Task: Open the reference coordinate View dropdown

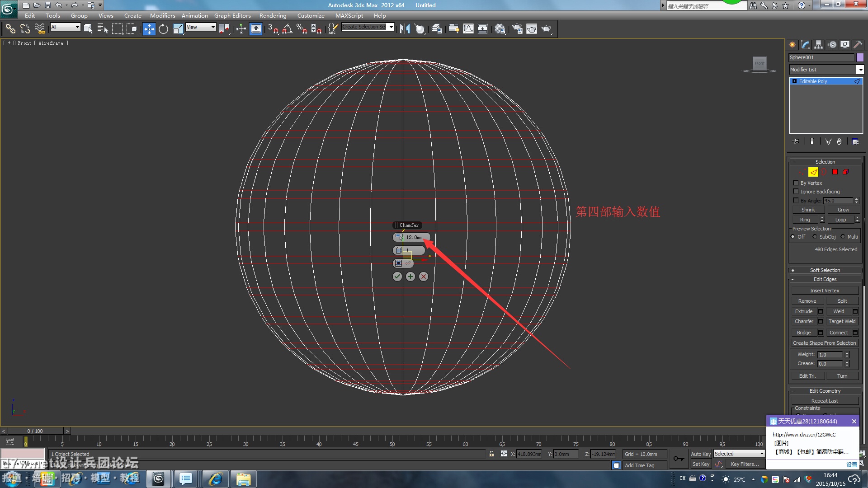Action: coord(201,27)
